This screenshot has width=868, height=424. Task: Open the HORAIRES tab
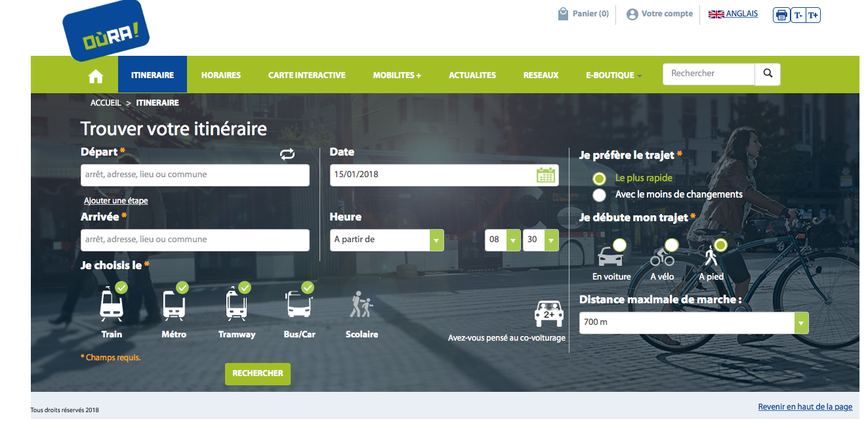[x=221, y=75]
